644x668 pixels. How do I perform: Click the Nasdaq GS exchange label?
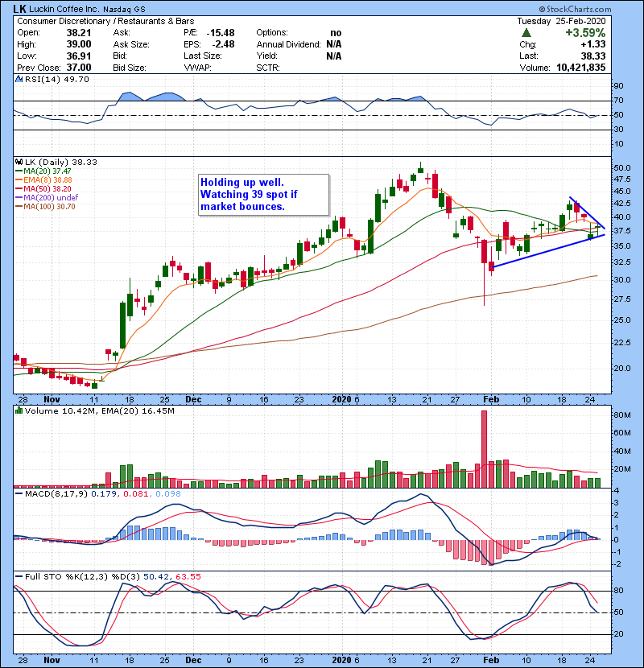pyautogui.click(x=124, y=10)
